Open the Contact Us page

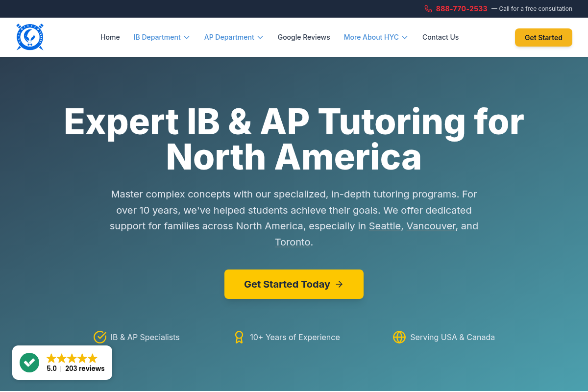(x=441, y=37)
